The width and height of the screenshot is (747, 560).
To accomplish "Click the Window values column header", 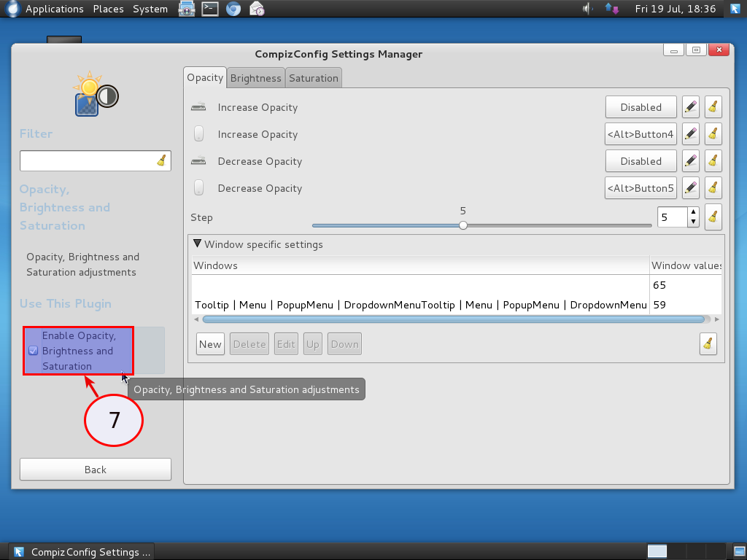I will (x=686, y=265).
